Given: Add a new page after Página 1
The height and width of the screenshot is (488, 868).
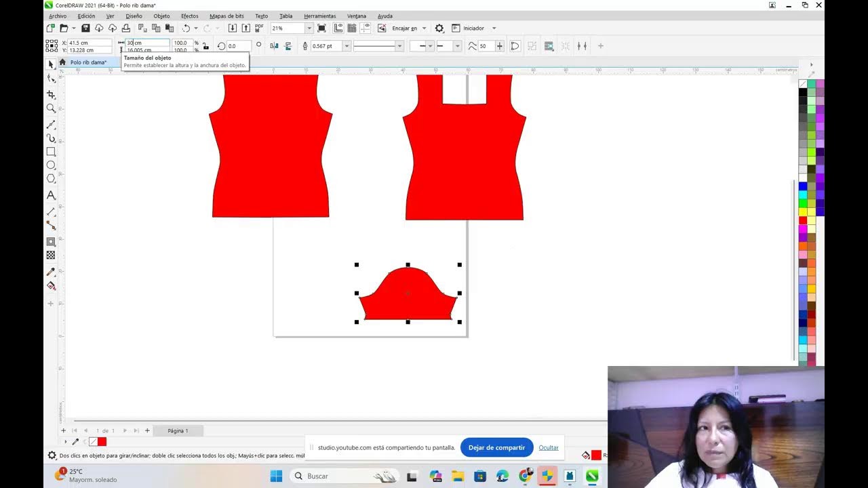Looking at the screenshot, I should click(x=147, y=430).
